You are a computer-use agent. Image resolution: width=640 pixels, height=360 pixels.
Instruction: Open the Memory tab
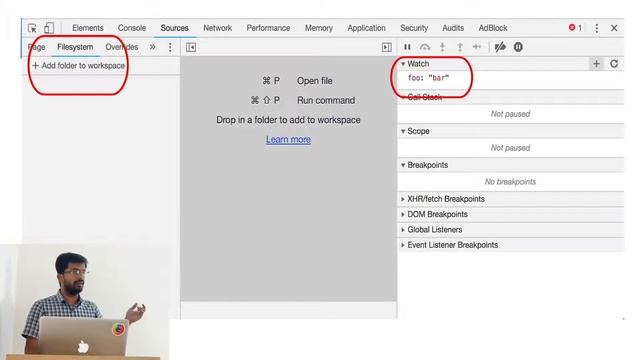click(319, 28)
